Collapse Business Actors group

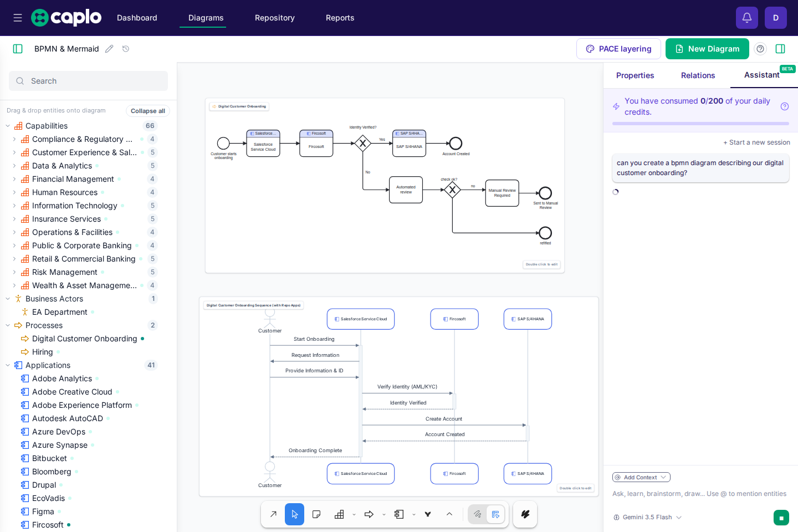click(x=8, y=299)
